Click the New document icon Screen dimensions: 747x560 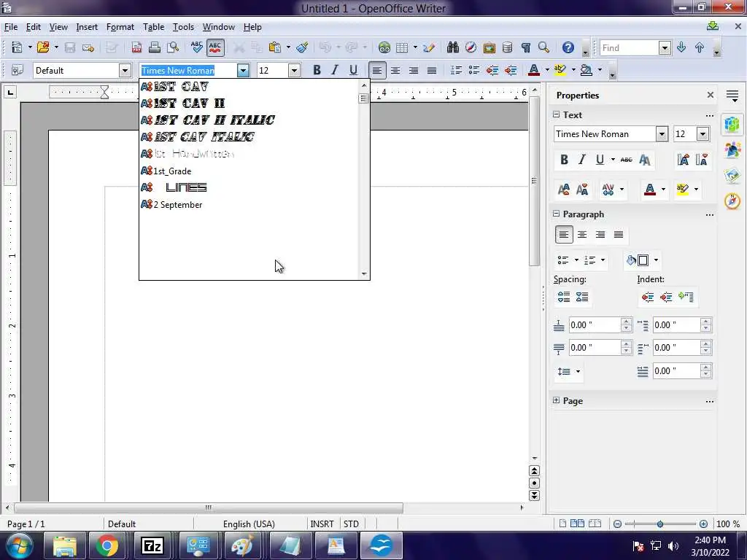(18, 47)
